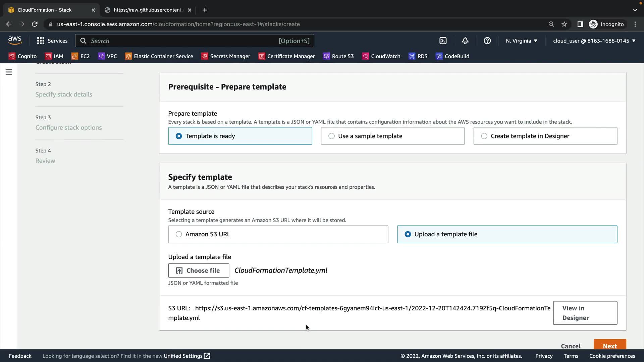Open notifications bell icon
The image size is (644, 362).
[465, 41]
